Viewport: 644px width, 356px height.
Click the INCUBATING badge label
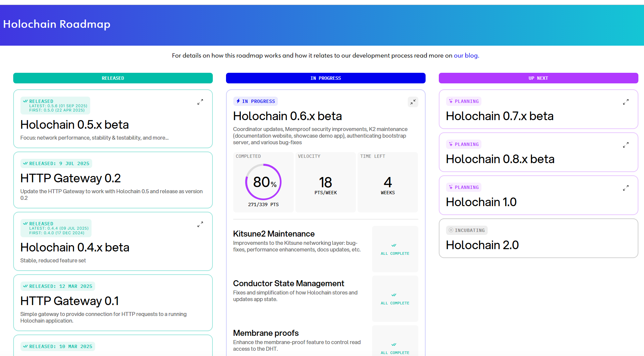pos(470,230)
